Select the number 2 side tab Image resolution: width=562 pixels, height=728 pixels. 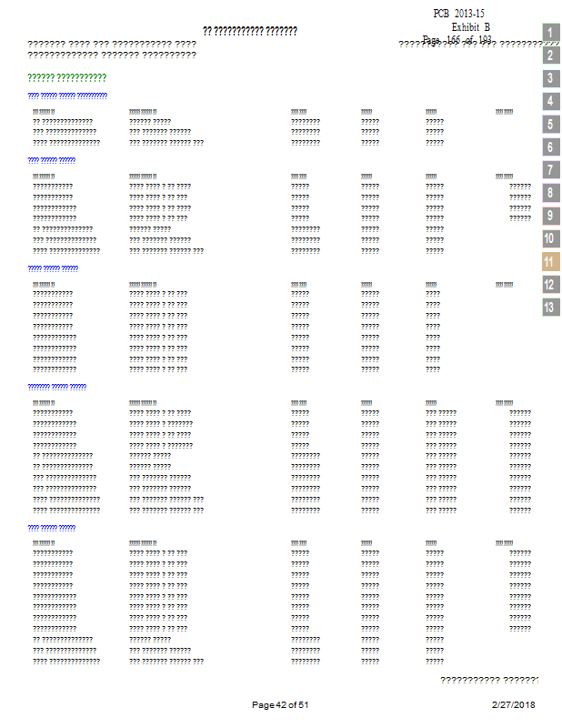coord(551,56)
